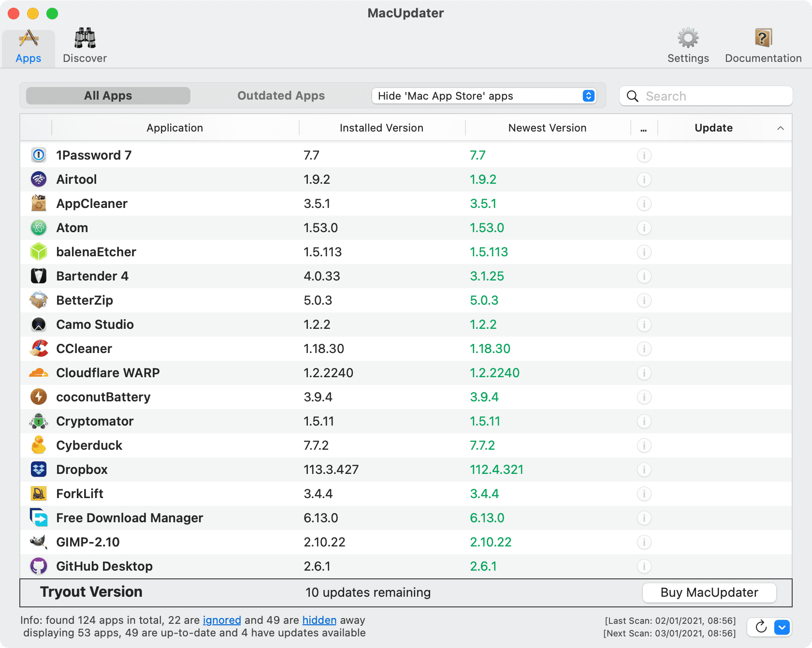This screenshot has height=648, width=812.
Task: Select the All Apps segment
Action: pyautogui.click(x=108, y=96)
